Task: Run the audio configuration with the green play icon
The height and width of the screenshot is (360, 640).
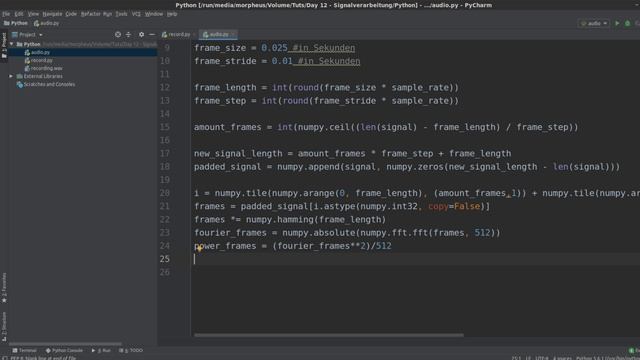Action: tap(617, 23)
